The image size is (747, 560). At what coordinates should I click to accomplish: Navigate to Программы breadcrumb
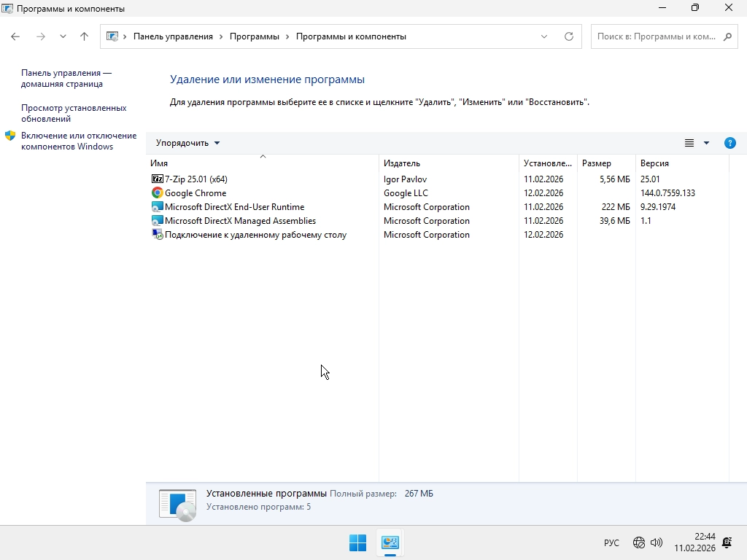[x=255, y=36]
